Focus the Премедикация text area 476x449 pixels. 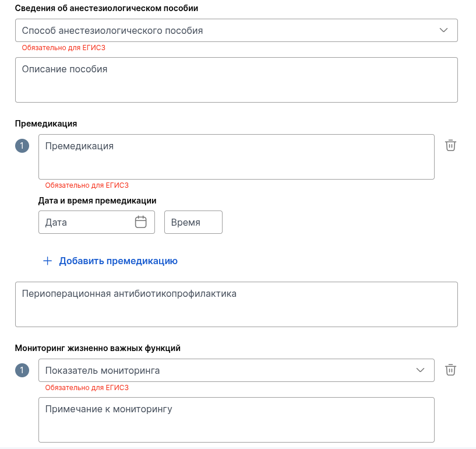click(237, 157)
